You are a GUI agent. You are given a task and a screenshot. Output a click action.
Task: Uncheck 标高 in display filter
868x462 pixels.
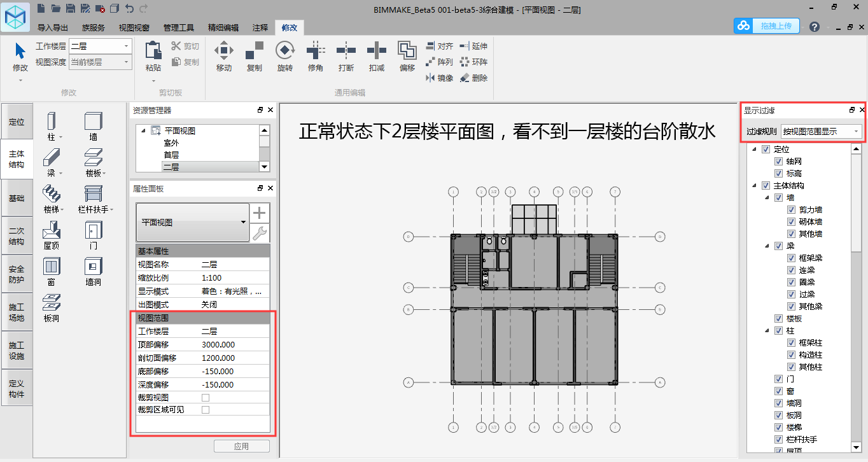click(x=778, y=174)
